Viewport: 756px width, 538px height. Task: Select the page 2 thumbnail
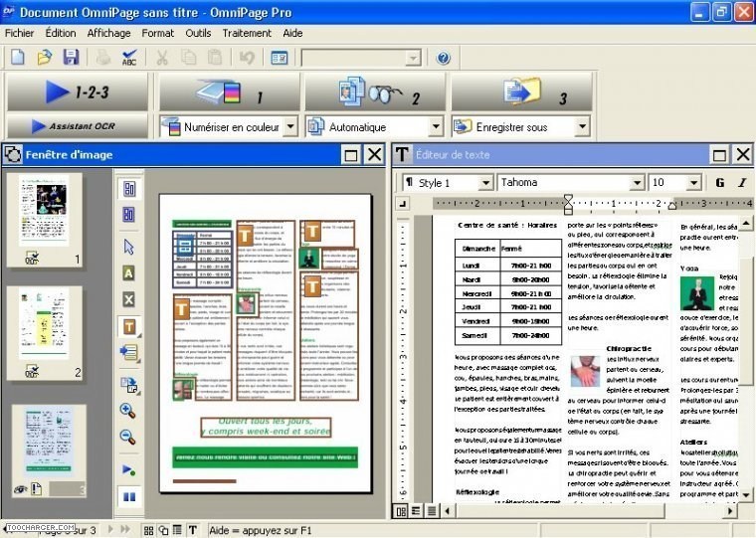[x=45, y=333]
